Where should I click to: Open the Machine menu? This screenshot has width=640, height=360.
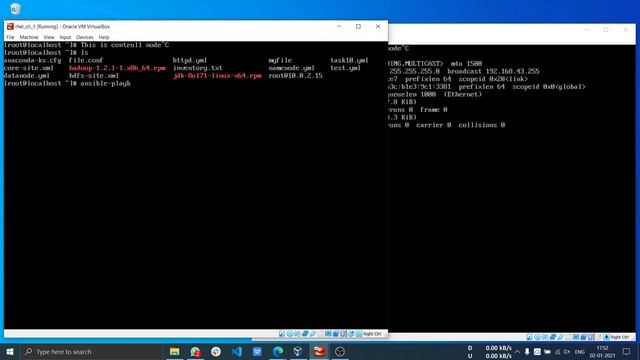coord(29,37)
